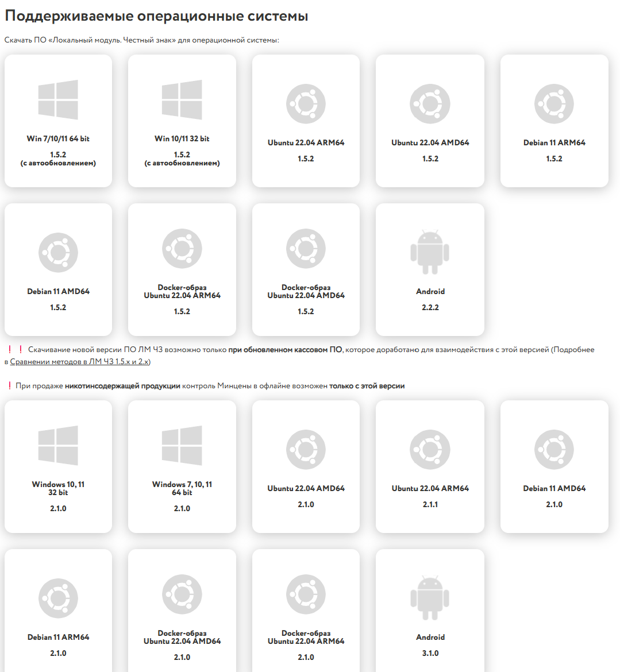Click the Windows logo for Win 10/11 32 bit 1.5.2
This screenshot has height=672, width=620.
click(182, 99)
